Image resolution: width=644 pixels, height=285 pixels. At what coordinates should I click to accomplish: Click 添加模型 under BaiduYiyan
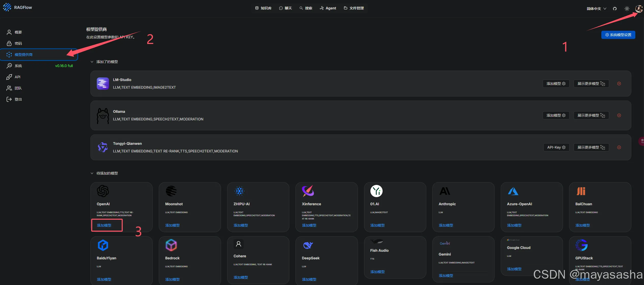(104, 279)
